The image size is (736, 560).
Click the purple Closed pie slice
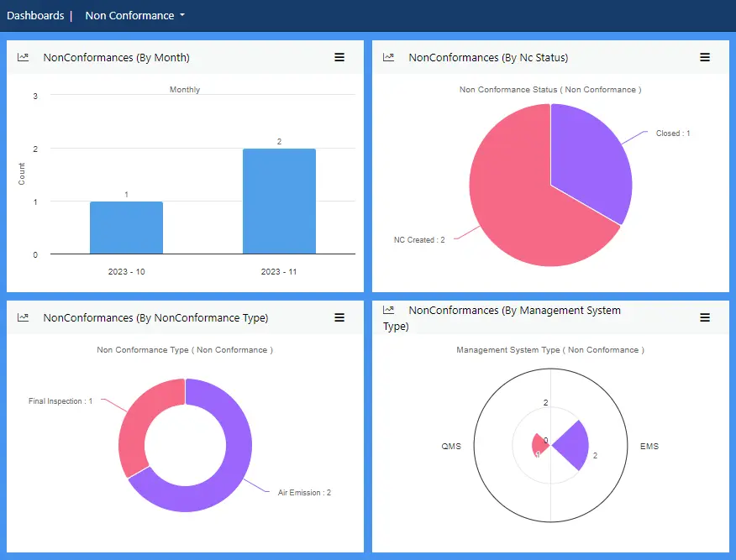click(x=591, y=160)
